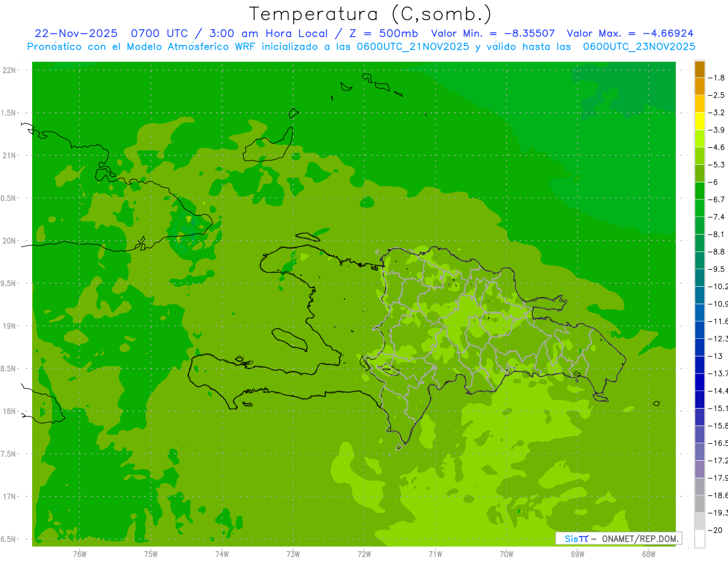Click the '74W' longitude label
This screenshot has width=728, height=562.
click(222, 554)
